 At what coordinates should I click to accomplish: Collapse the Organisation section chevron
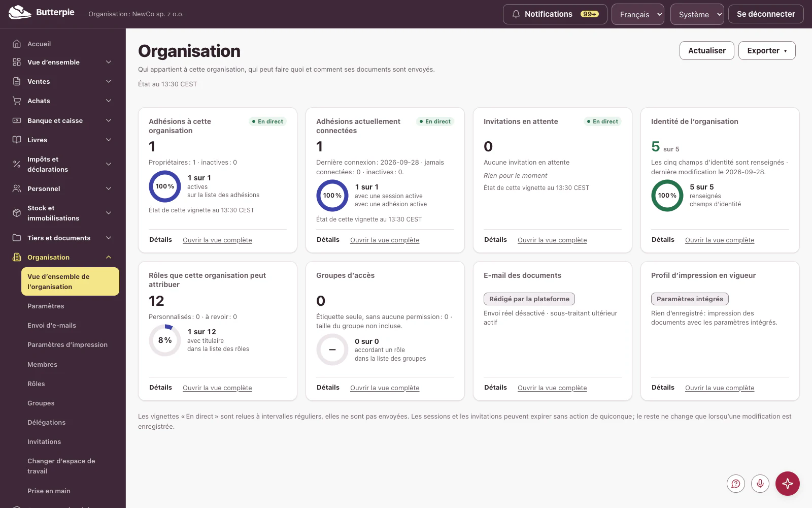(x=109, y=257)
